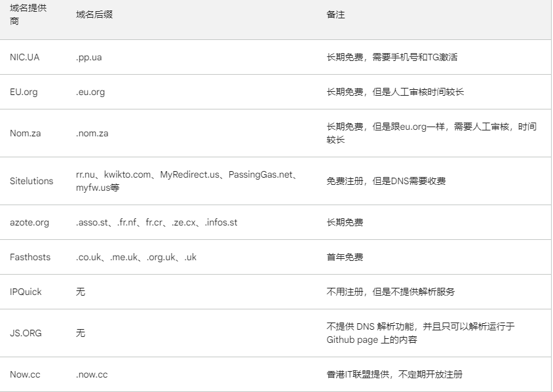
Task: Click the .nom.za suffix text
Action: pyautogui.click(x=92, y=133)
